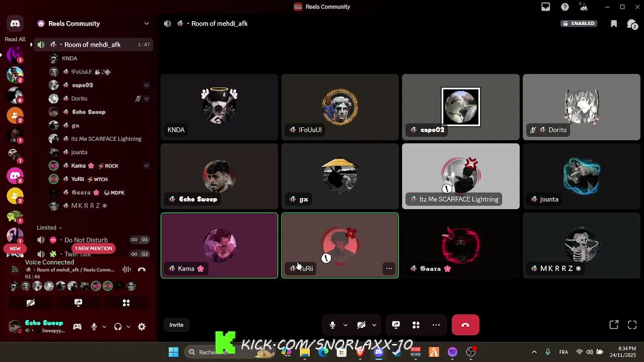Mute microphone in the bottom call bar
Screen dimensions: 644x362
tap(333, 325)
